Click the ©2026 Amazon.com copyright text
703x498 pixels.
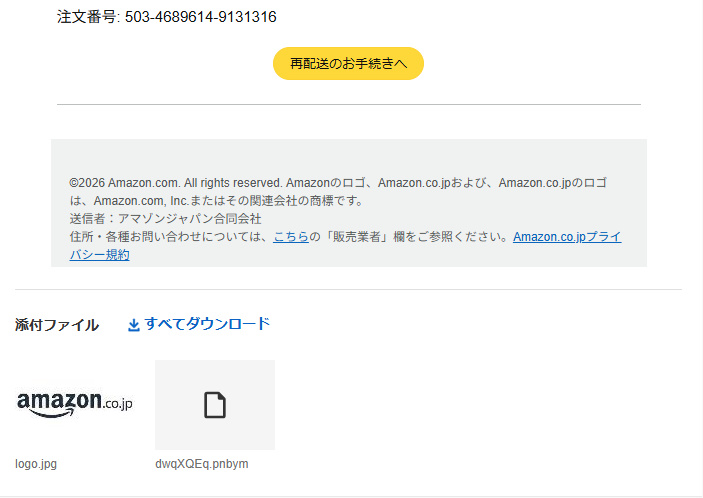pyautogui.click(x=338, y=192)
